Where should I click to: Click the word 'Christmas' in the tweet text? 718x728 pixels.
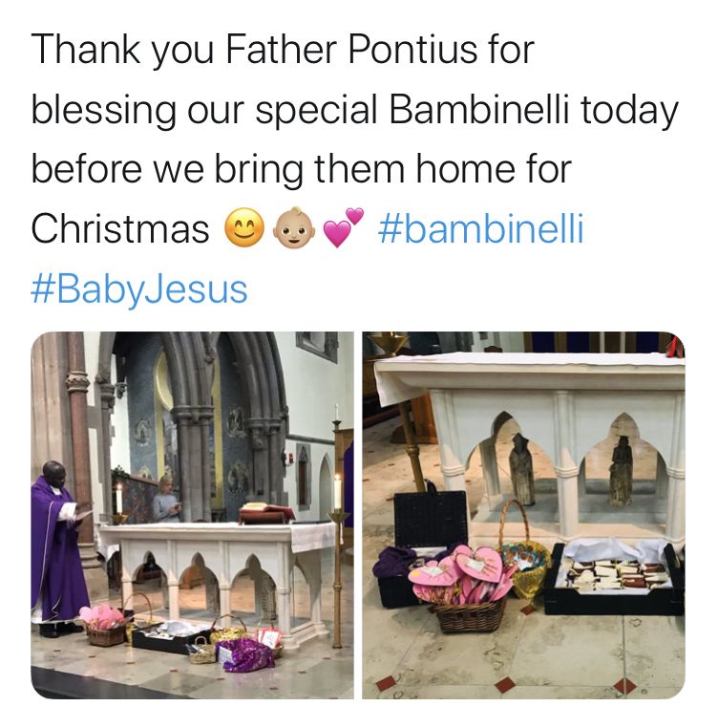[120, 229]
